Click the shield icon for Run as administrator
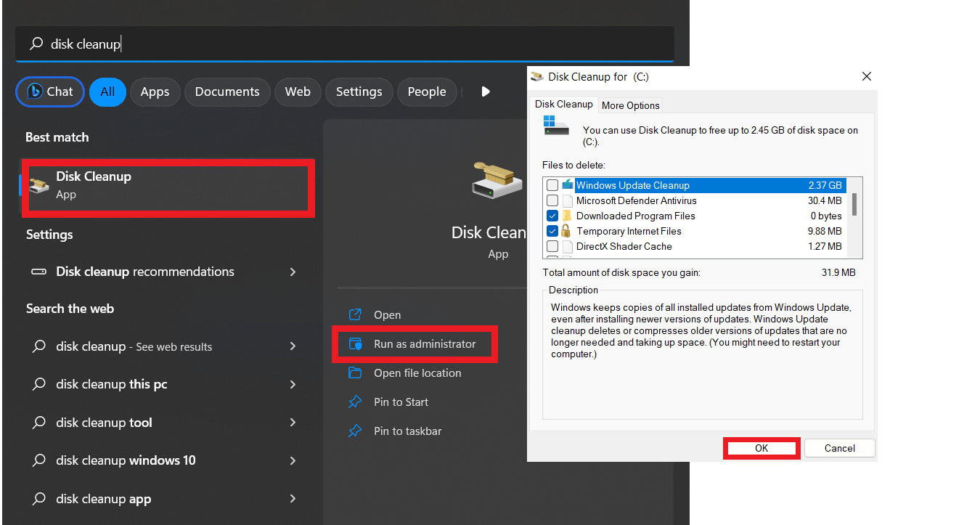The width and height of the screenshot is (980, 525). [355, 344]
